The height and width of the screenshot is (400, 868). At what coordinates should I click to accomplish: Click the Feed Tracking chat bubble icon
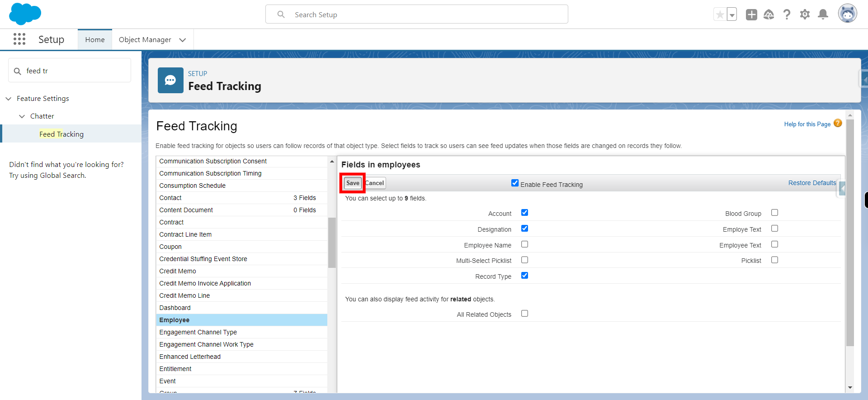coord(170,80)
